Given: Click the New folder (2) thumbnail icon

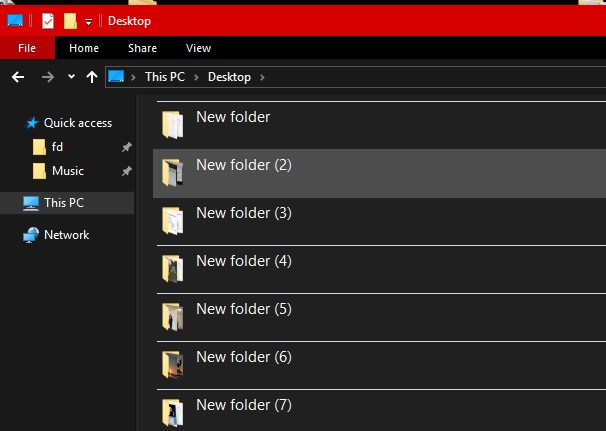Looking at the screenshot, I should tap(172, 172).
